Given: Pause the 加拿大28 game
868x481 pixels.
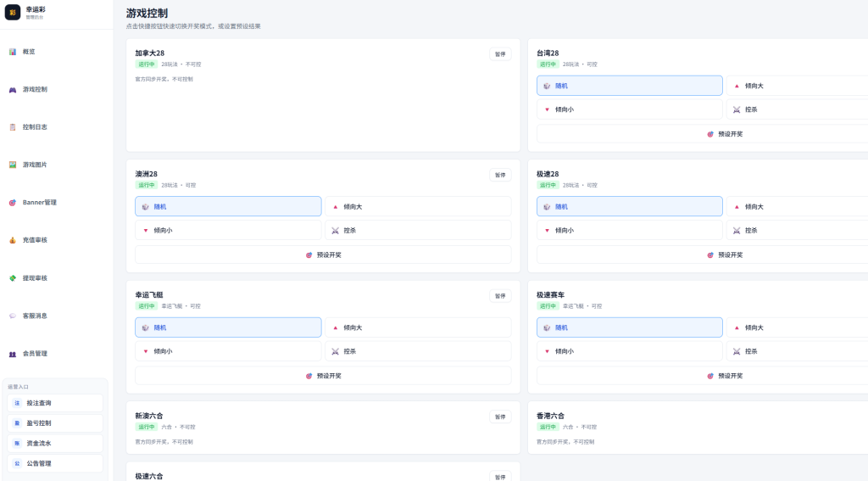Looking at the screenshot, I should (500, 53).
